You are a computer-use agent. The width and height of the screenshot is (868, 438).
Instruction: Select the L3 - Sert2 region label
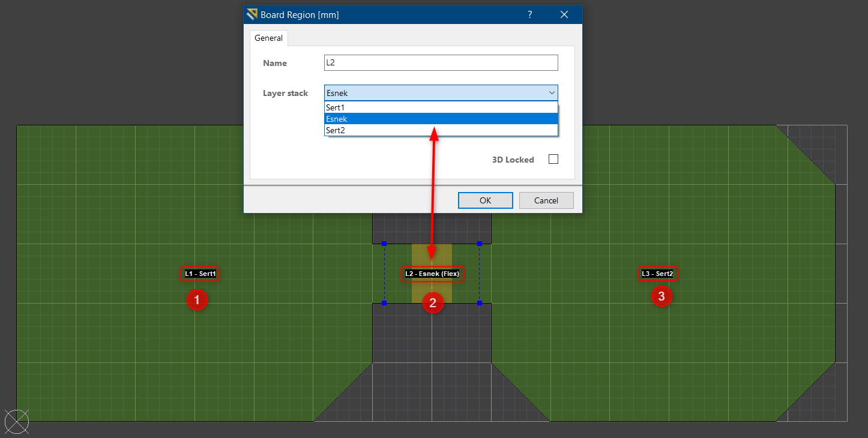[658, 273]
